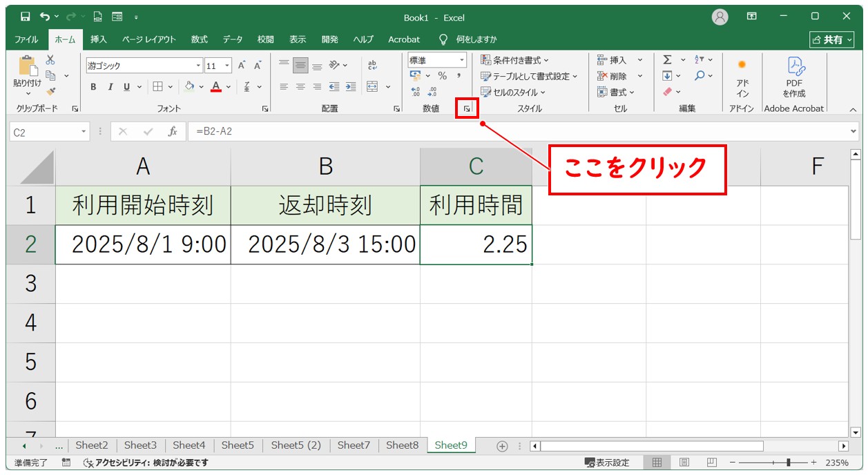The height and width of the screenshot is (475, 868).
Task: Click the Borders grid icon
Action: click(x=157, y=86)
